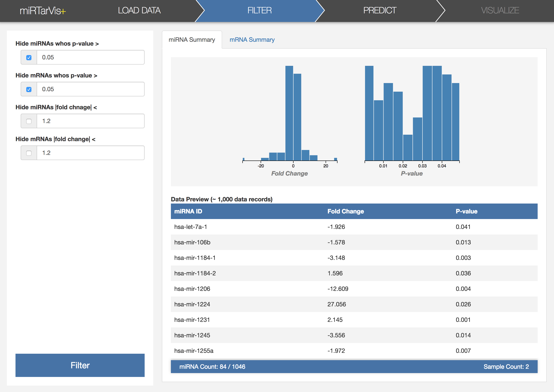
Task: Click the leftmost P-value histogram bar
Action: pos(369,113)
